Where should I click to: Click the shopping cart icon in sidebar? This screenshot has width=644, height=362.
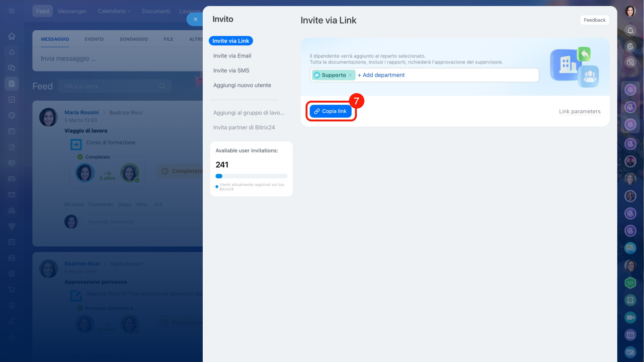coord(12,289)
